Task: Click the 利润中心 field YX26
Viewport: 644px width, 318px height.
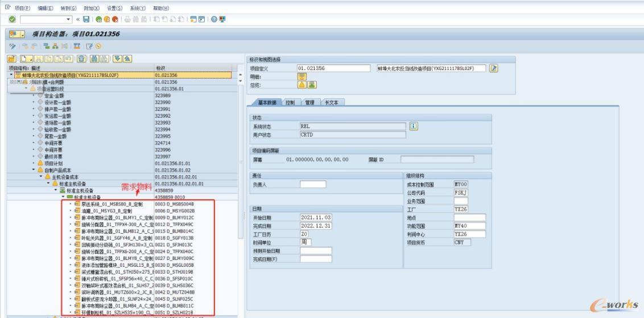Action: tap(469, 234)
